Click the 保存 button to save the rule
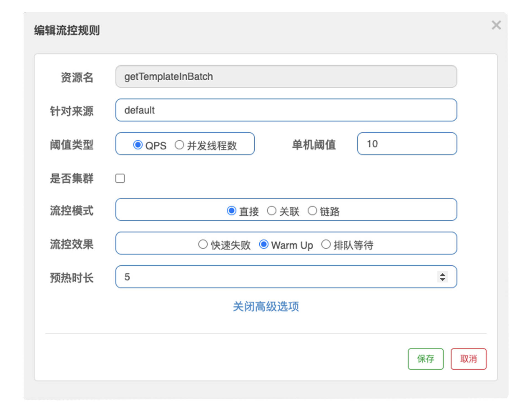 tap(425, 359)
